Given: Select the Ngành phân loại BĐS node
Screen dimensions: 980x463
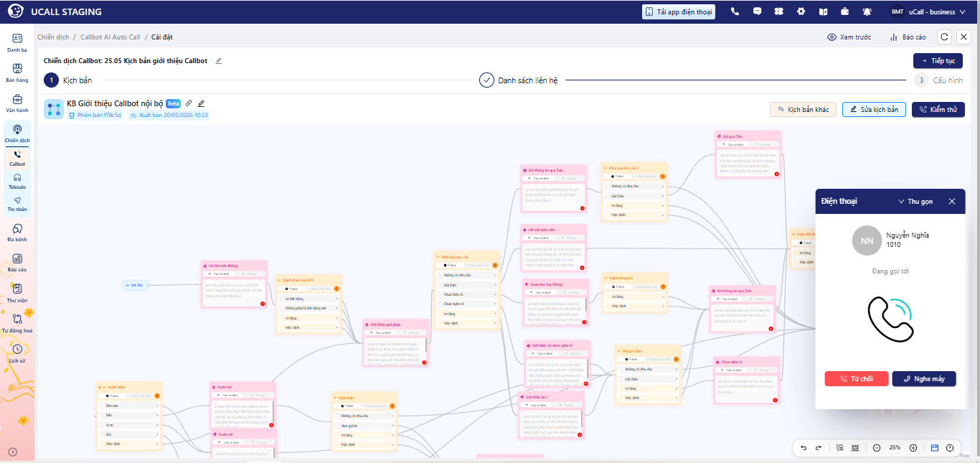Looking at the screenshot, I should point(309,304).
